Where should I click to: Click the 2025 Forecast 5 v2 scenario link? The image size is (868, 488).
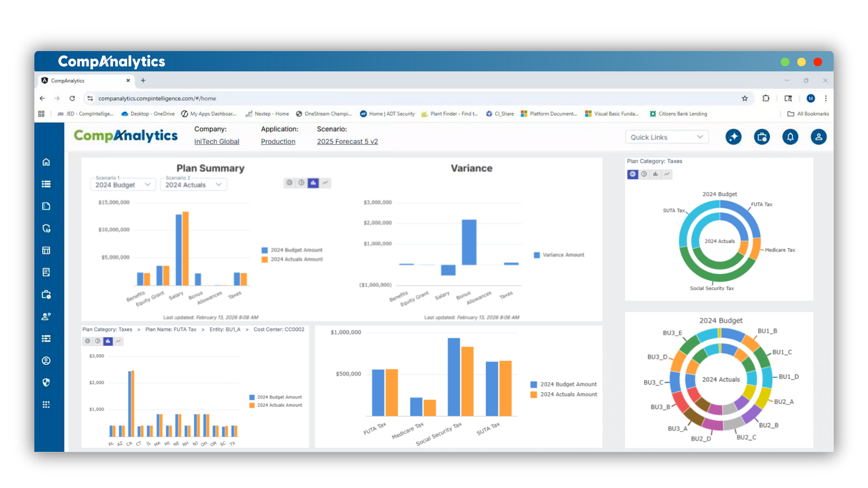pos(347,141)
